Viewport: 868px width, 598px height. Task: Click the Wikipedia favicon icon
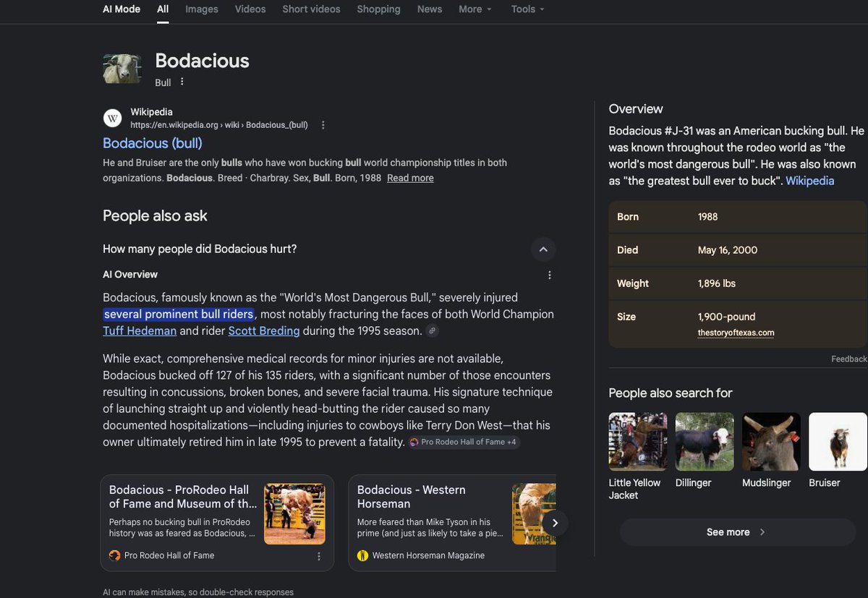[x=113, y=118]
